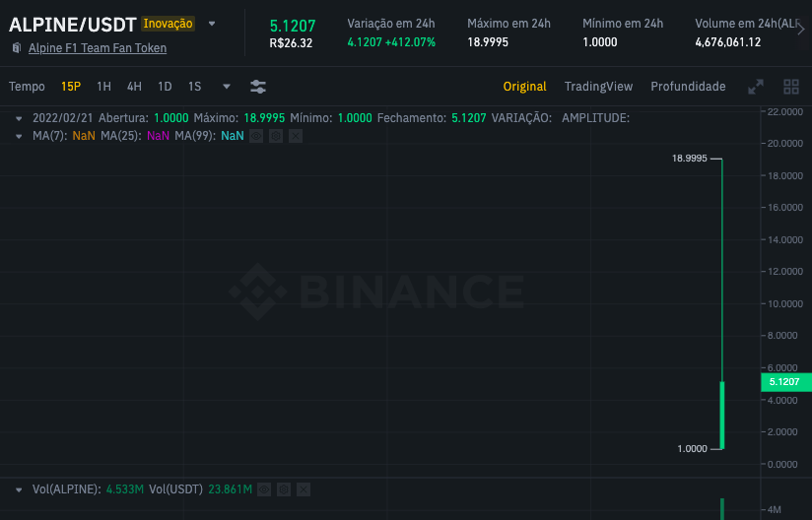Image resolution: width=812 pixels, height=520 pixels.
Task: Collapse the Vol(ALPINE) volume legend row
Action: point(19,489)
